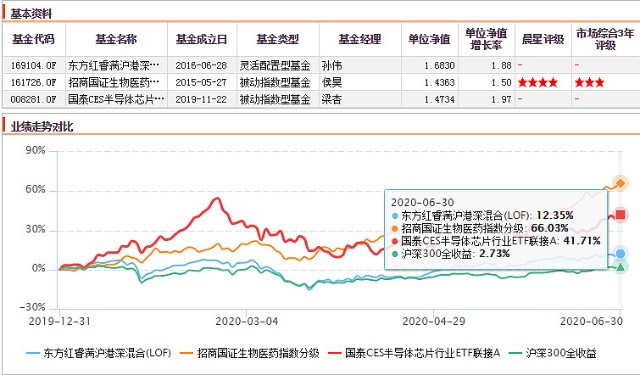The width and height of the screenshot is (640, 375).
Task: Click tooltip value 12.35%
Action: (555, 215)
